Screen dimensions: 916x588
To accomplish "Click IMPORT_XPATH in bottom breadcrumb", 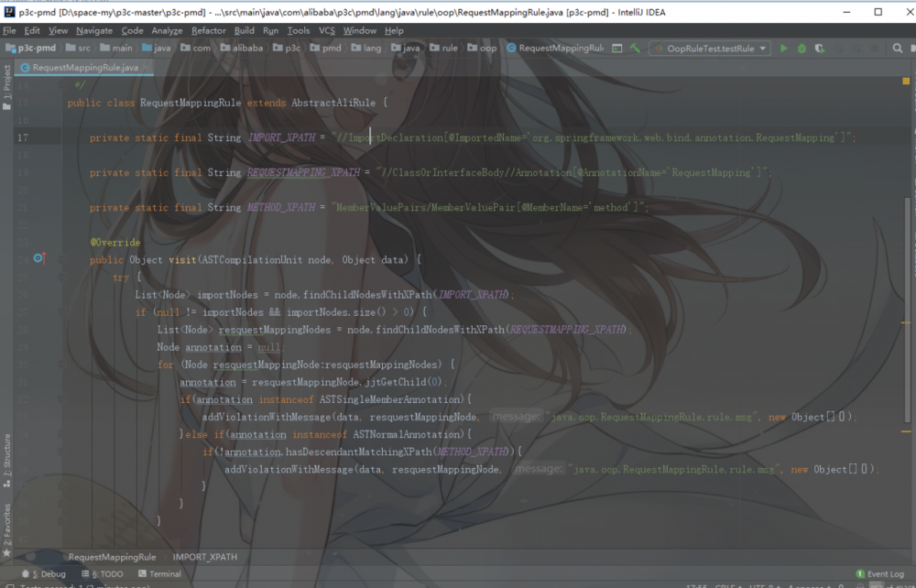I will tap(205, 557).
